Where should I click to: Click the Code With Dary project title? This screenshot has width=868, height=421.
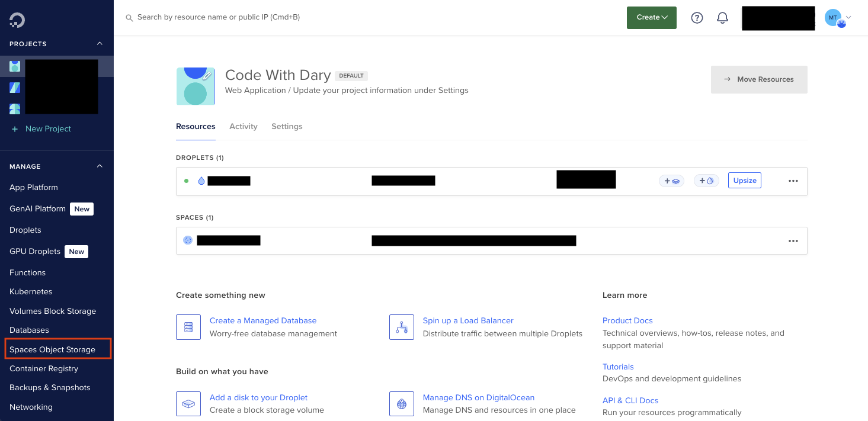(278, 75)
